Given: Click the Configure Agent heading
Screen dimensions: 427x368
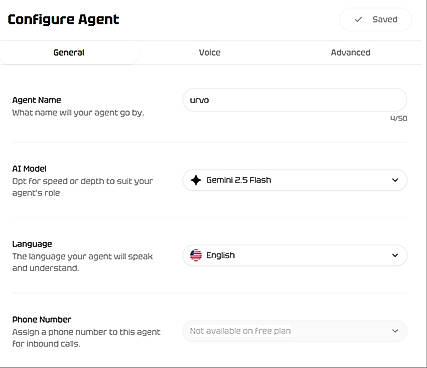Looking at the screenshot, I should coord(63,20).
